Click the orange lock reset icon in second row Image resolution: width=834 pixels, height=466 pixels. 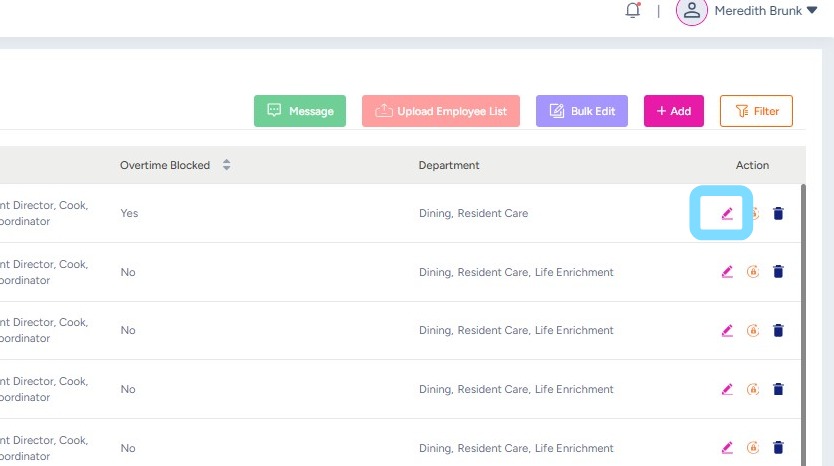click(x=753, y=272)
